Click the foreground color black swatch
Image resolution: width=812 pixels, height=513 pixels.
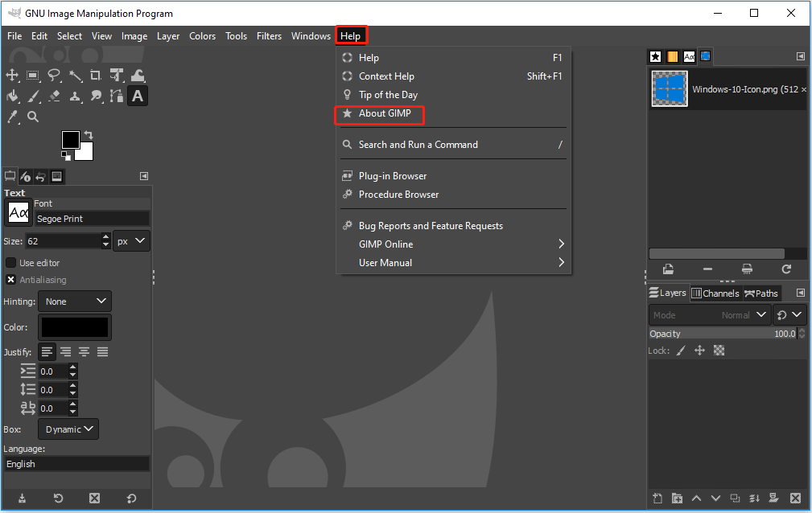(71, 139)
